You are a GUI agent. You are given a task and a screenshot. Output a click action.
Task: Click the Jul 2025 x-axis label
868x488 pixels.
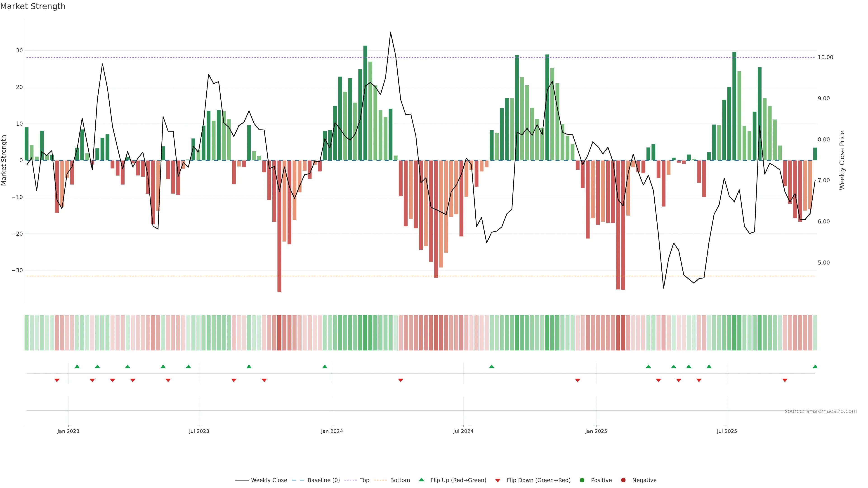pyautogui.click(x=727, y=431)
